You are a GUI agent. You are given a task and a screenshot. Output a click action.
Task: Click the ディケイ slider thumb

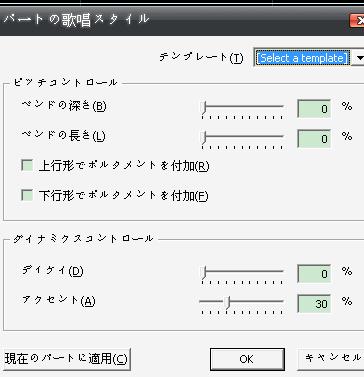coord(204,272)
